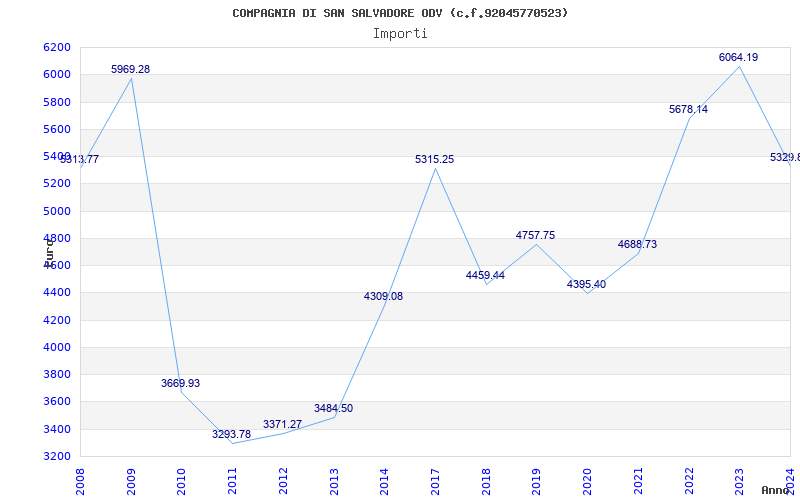This screenshot has height=500, width=800.
Task: Select the 4757.75 data label
Action: click(535, 236)
